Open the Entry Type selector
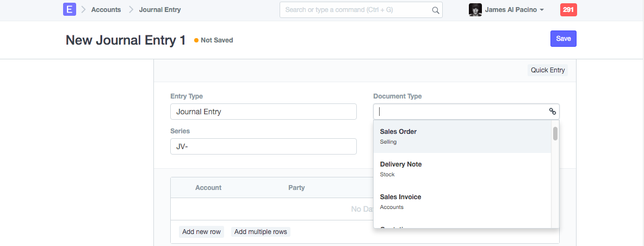 263,112
